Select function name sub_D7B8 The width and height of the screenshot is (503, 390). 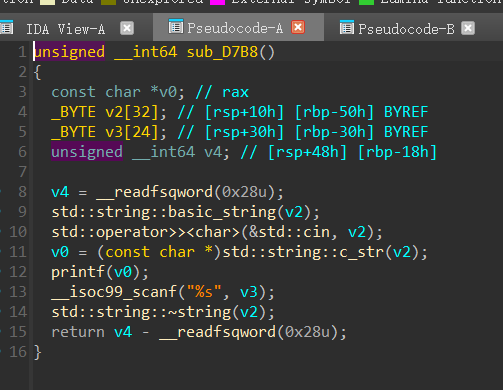coord(222,52)
